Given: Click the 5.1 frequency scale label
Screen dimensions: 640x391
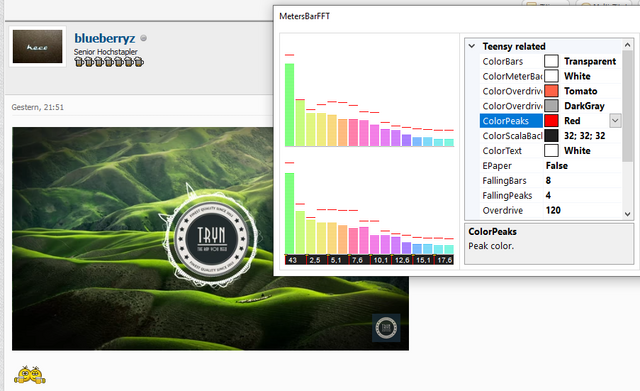Looking at the screenshot, I should click(x=336, y=260).
